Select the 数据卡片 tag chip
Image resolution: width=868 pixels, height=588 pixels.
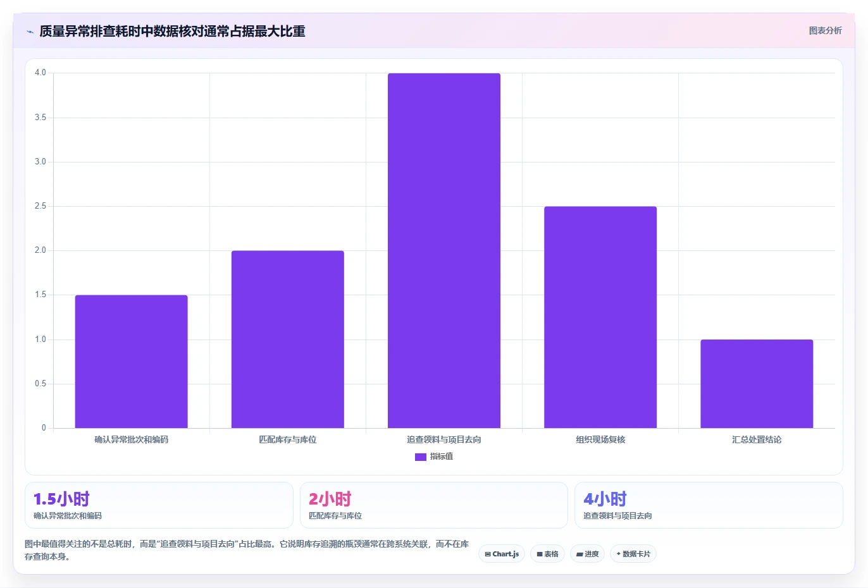point(633,554)
